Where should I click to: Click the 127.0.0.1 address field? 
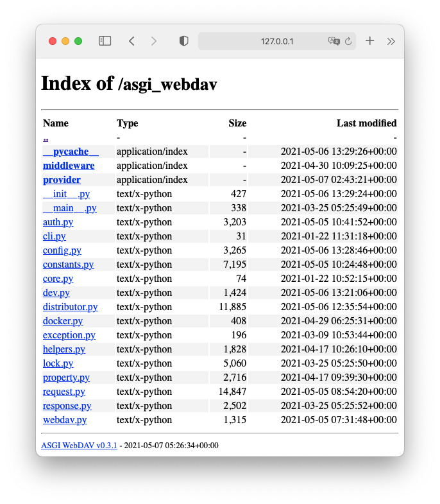(277, 41)
